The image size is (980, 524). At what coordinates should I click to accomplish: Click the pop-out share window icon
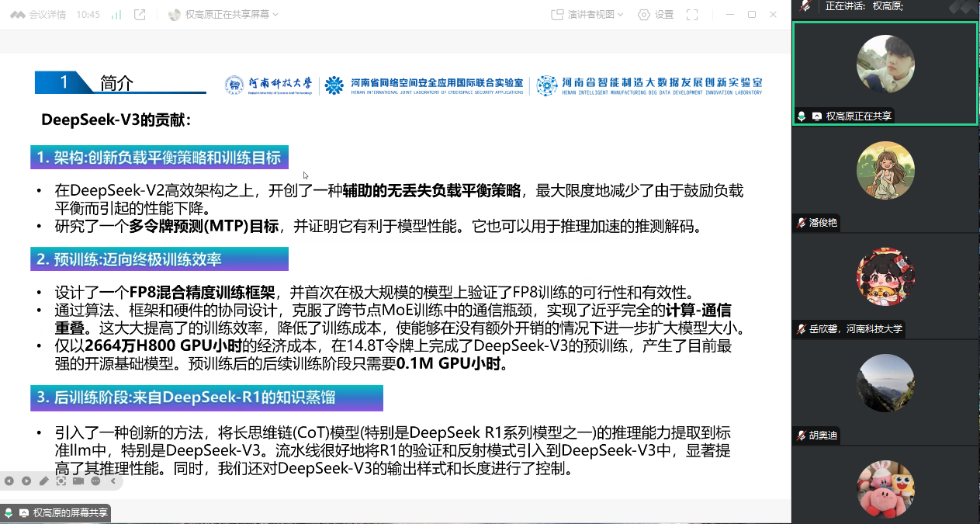140,14
